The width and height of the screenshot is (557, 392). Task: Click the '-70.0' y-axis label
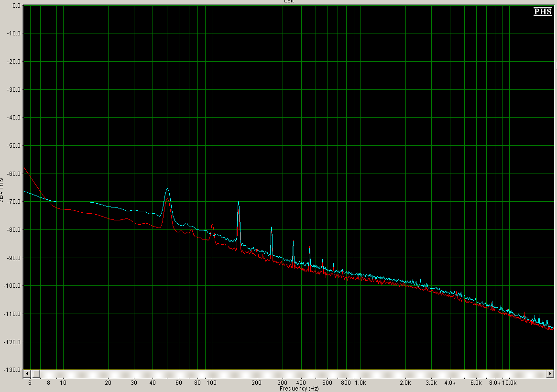[x=14, y=202]
